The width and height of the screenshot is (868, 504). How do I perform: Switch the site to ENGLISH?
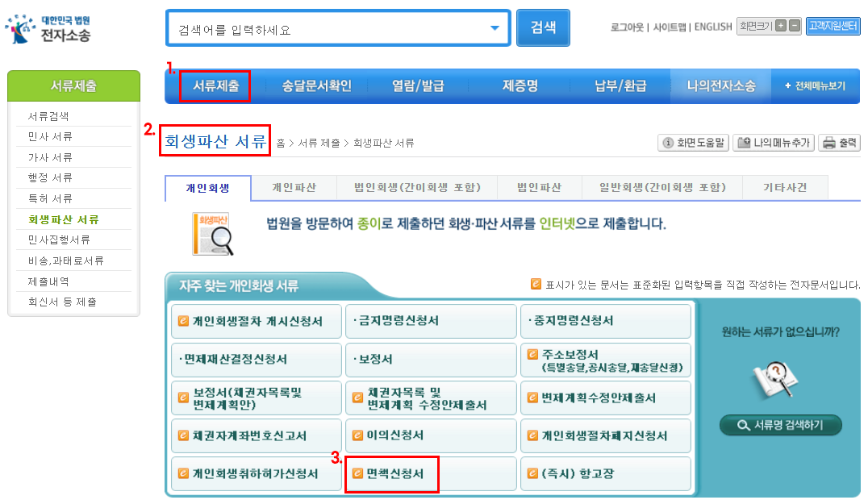[715, 27]
